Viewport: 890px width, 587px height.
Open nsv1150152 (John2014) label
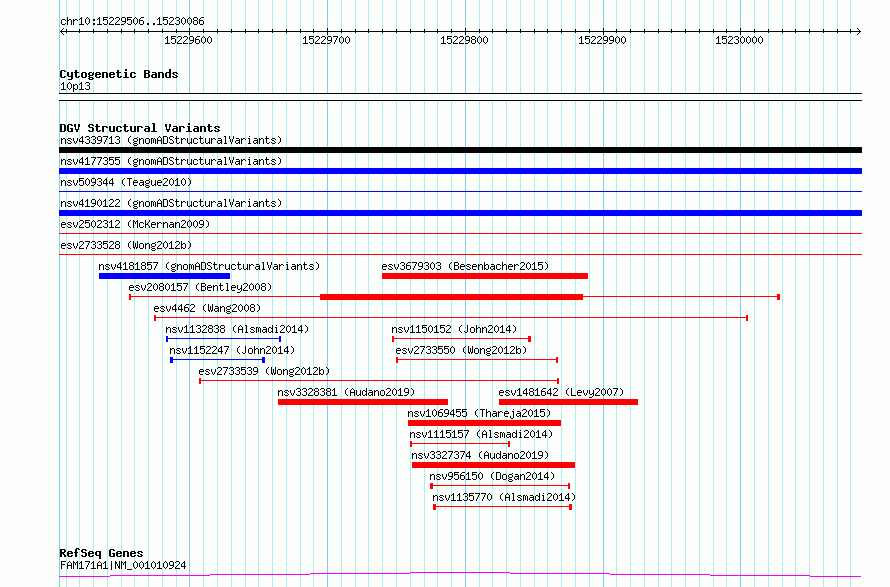(x=454, y=329)
